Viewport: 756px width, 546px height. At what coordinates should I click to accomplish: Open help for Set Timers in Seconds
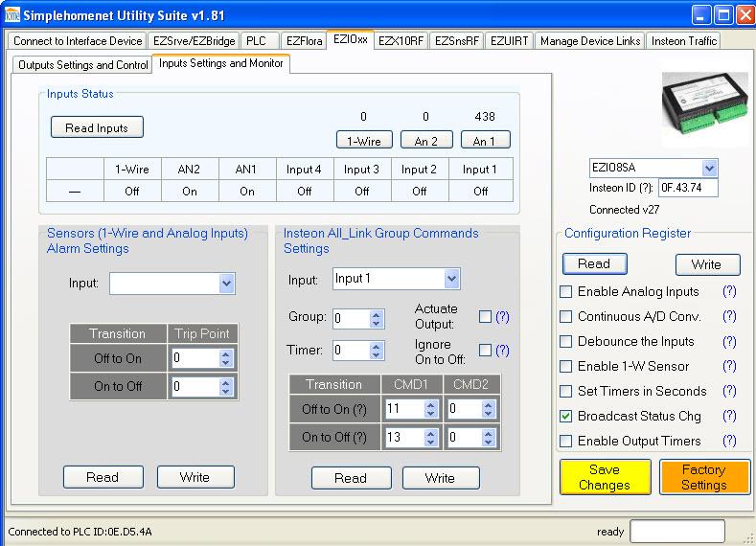tap(729, 392)
